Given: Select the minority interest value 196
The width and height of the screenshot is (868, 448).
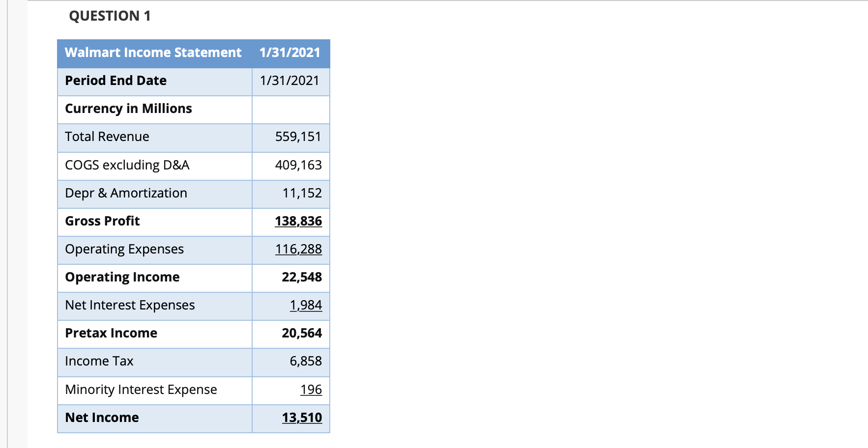Looking at the screenshot, I should coord(311,390).
